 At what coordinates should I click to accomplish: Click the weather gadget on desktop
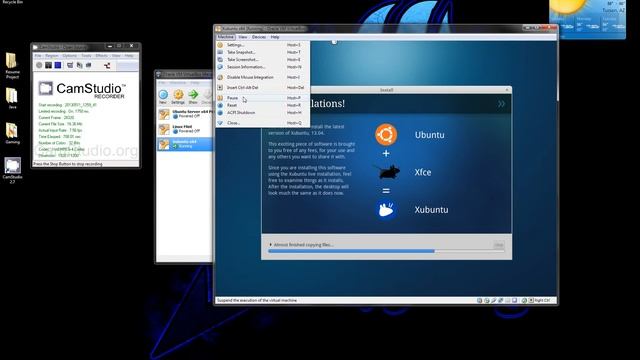tap(587, 19)
